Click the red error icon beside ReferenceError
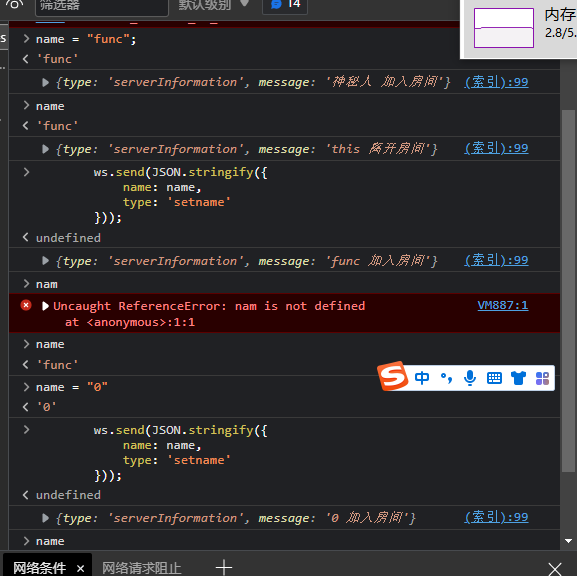577x576 pixels. (26, 305)
